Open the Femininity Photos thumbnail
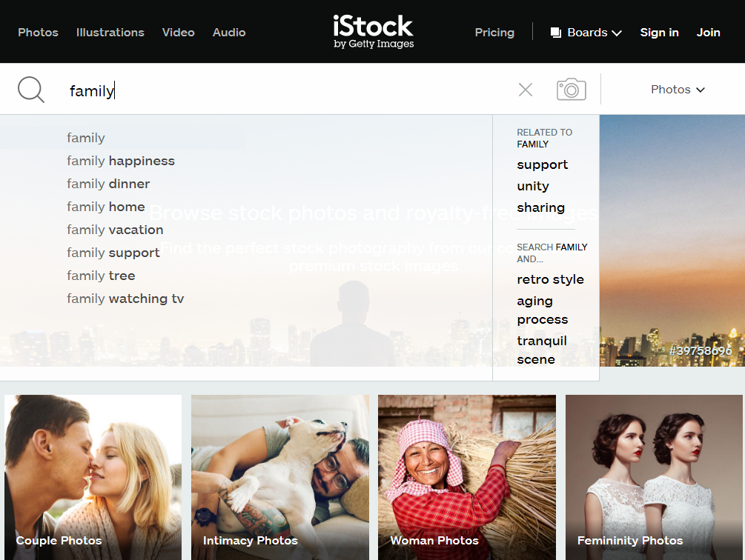The image size is (745, 560). [x=654, y=478]
